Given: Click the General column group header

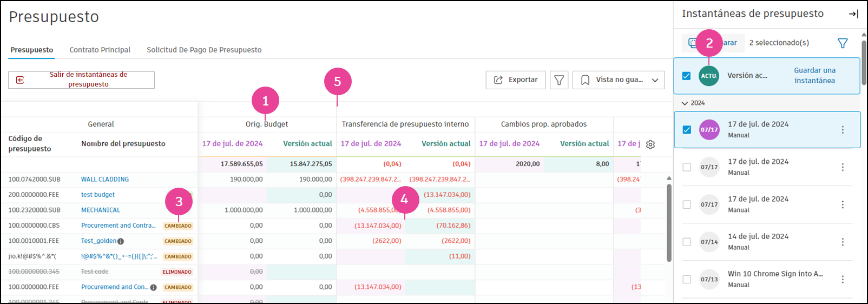Looking at the screenshot, I should (x=101, y=124).
